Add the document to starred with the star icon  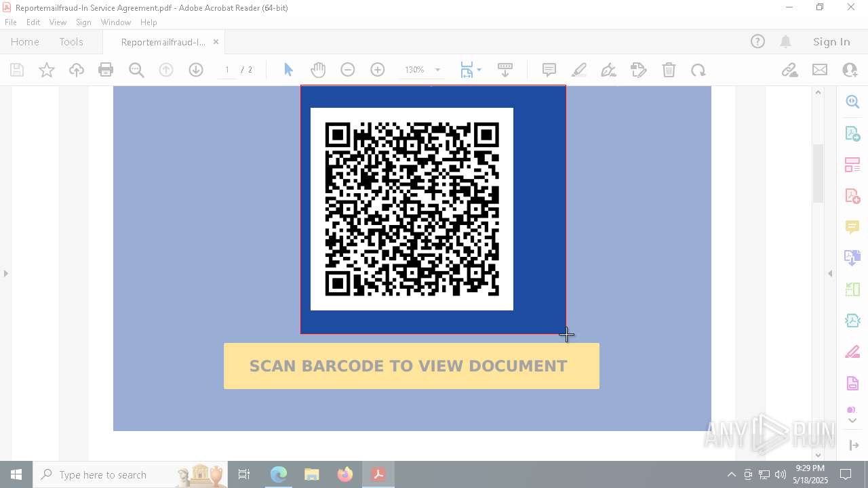pyautogui.click(x=47, y=70)
